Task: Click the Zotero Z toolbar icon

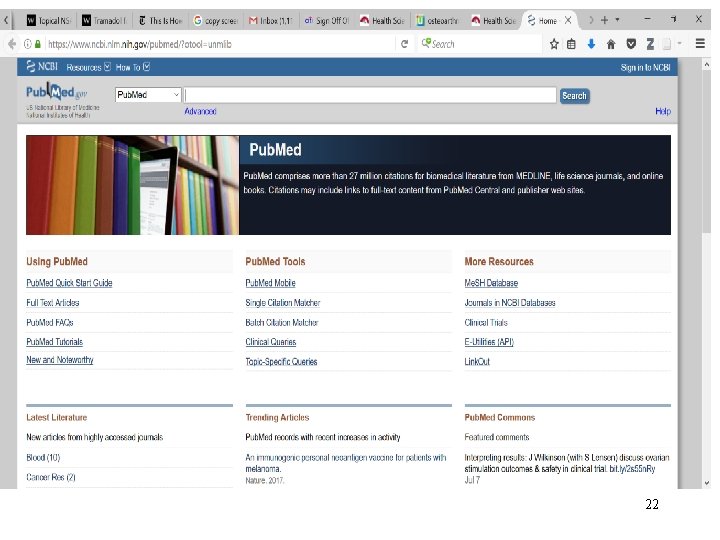Action: tap(650, 44)
